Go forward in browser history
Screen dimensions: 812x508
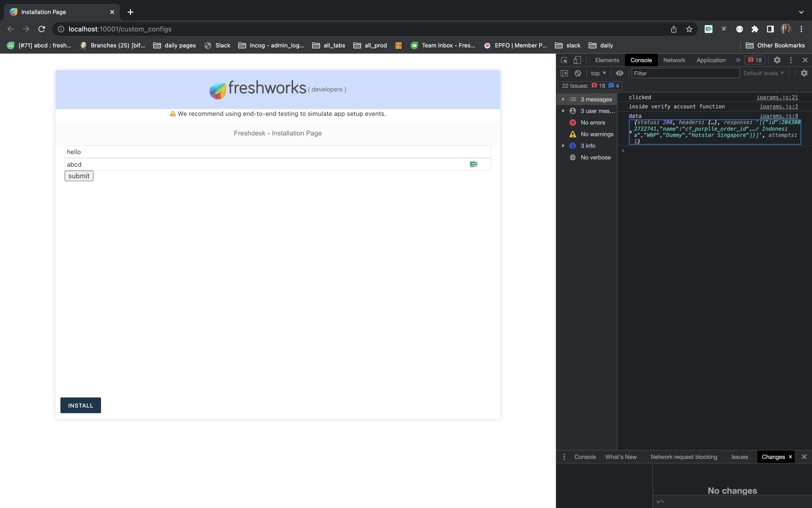[x=26, y=29]
